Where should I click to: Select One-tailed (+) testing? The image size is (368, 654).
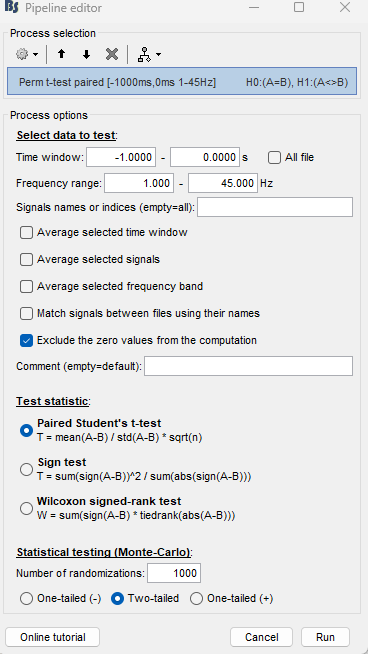pyautogui.click(x=196, y=599)
